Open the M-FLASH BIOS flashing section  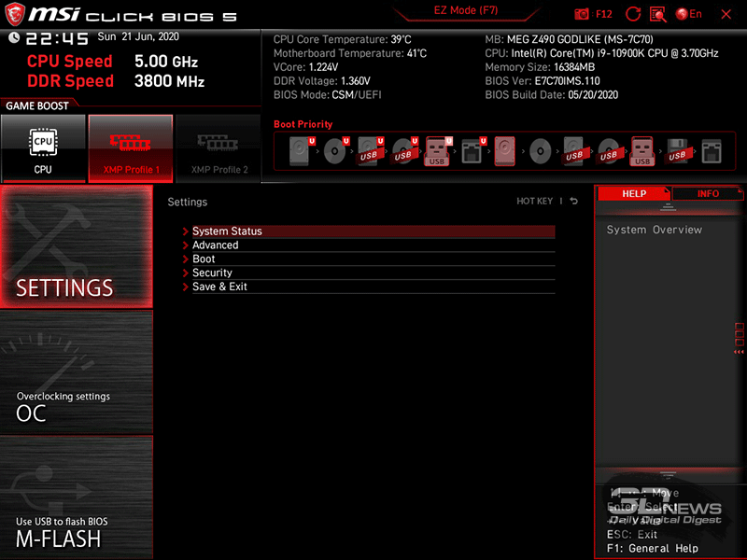77,497
